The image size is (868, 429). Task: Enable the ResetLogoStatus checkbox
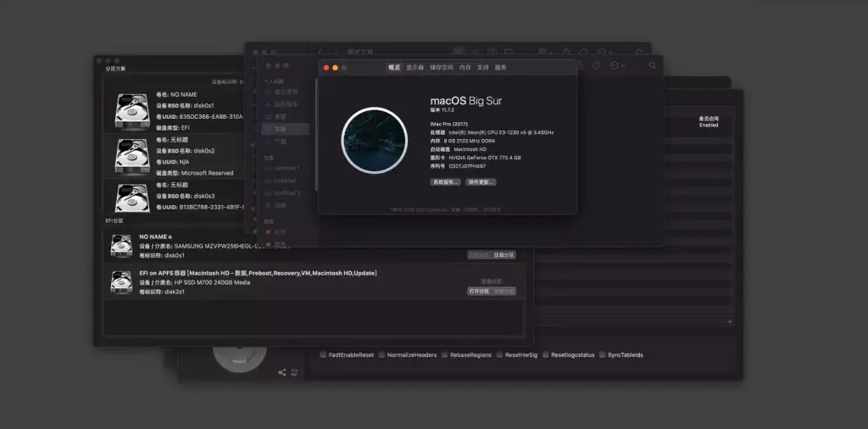[545, 355]
